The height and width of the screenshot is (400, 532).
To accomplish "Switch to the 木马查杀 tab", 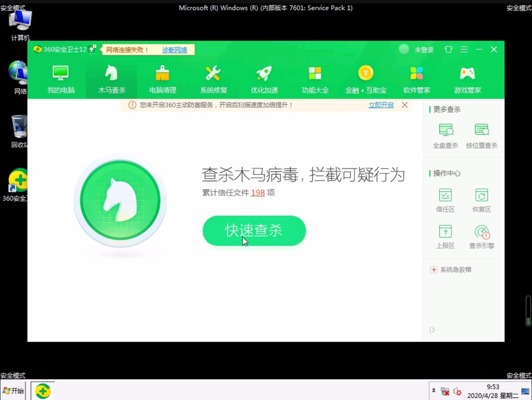I will tap(112, 79).
